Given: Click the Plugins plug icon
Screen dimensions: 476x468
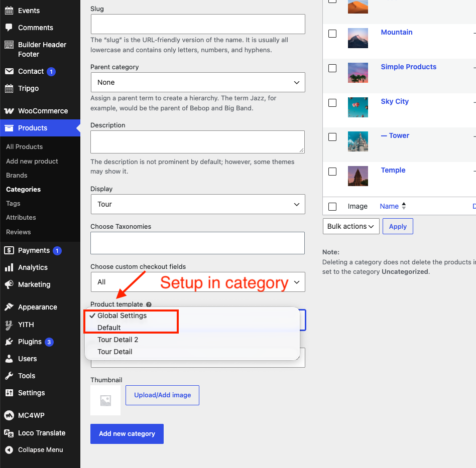Looking at the screenshot, I should pyautogui.click(x=9, y=342).
